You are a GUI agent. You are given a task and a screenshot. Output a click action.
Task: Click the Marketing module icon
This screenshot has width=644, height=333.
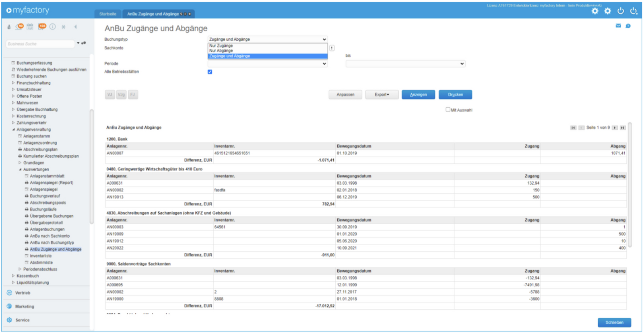coord(9,306)
